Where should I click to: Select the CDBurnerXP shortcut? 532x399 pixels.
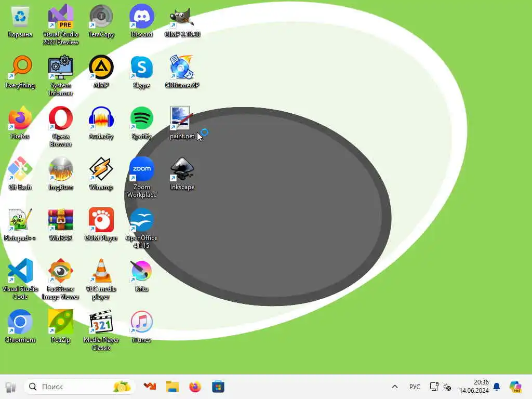(x=182, y=72)
